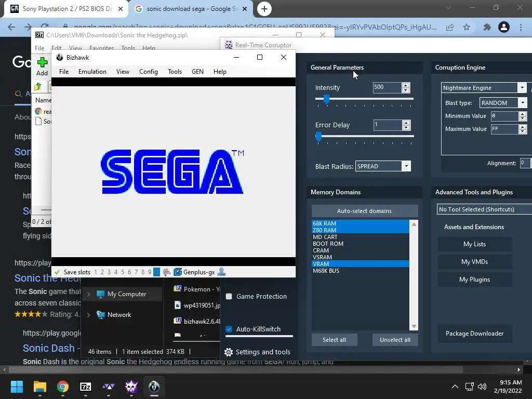Select M68K BUS memory domain
Viewport: 532px width, 399px height.
(x=361, y=271)
